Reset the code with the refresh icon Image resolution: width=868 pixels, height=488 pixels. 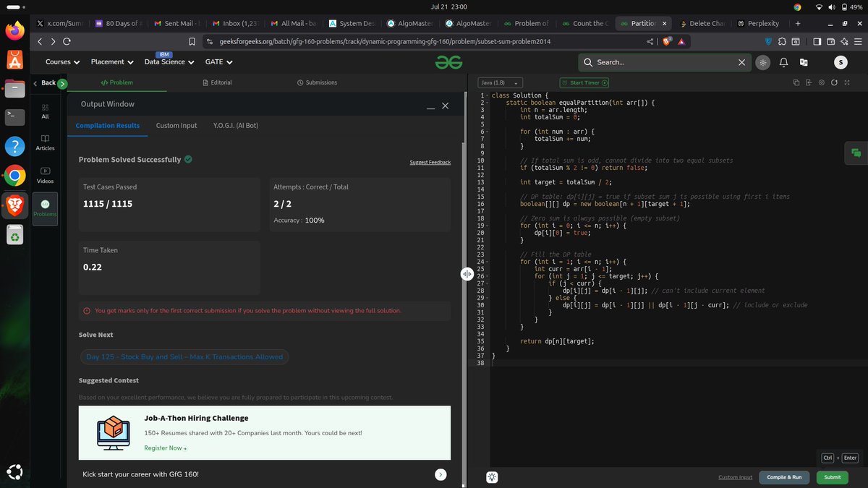pyautogui.click(x=834, y=82)
